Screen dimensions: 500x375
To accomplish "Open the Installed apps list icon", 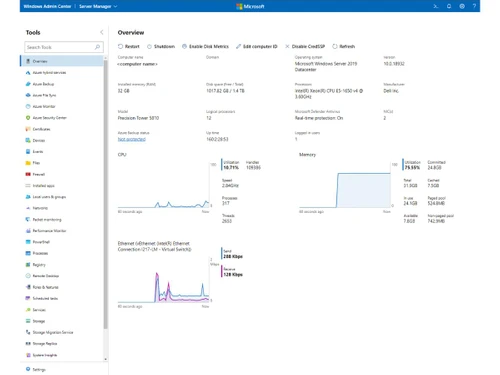I will tap(28, 186).
